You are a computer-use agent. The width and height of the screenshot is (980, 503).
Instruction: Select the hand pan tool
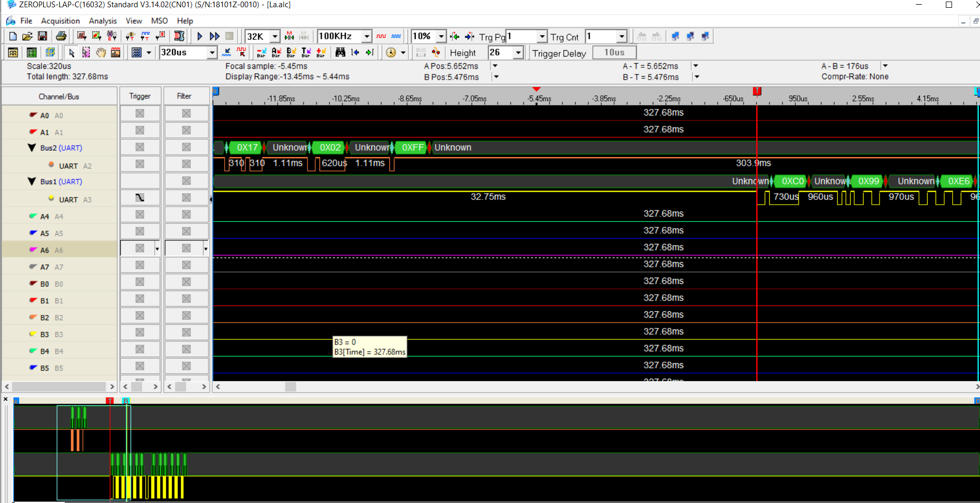(101, 52)
